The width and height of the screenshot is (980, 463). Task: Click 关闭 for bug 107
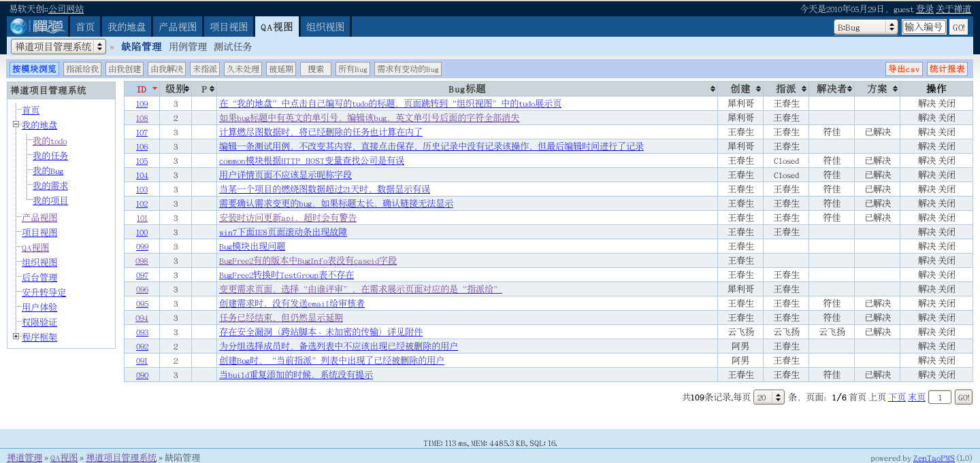947,133
